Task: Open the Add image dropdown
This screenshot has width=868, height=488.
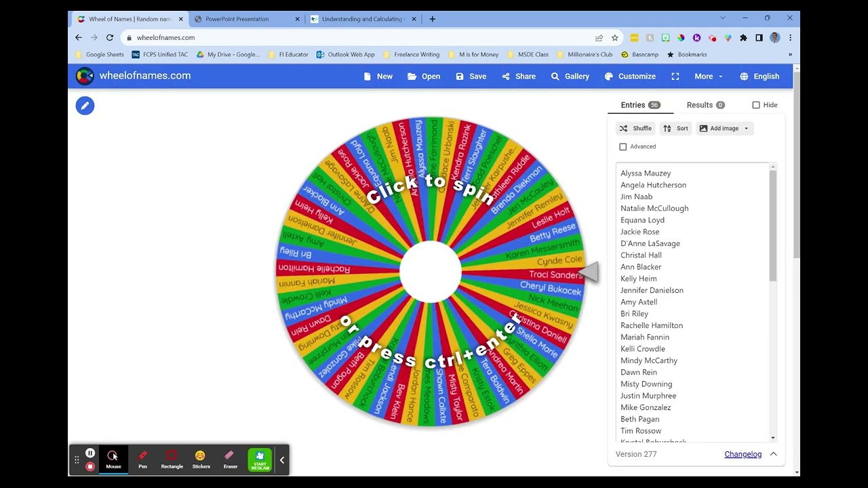Action: (724, 128)
